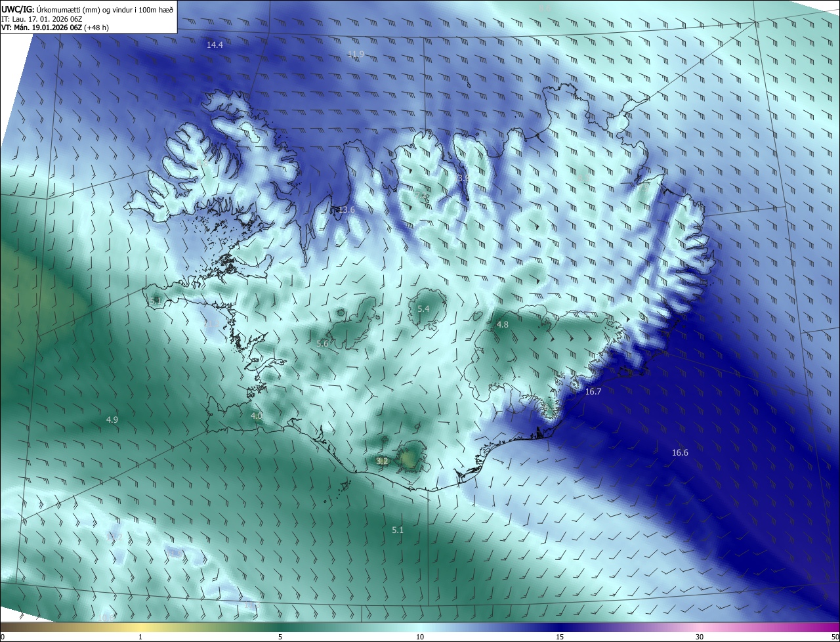The height and width of the screenshot is (642, 840).
Task: Click the 13.6 value on the north coast
Action: coord(346,209)
